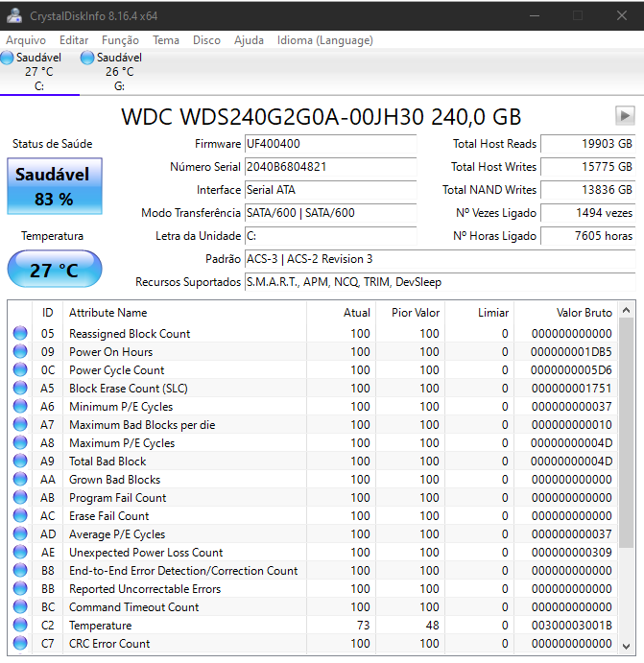Screen dimensions: 644x663
Task: Minimize the CrystalDiskInfo window
Action: point(535,15)
